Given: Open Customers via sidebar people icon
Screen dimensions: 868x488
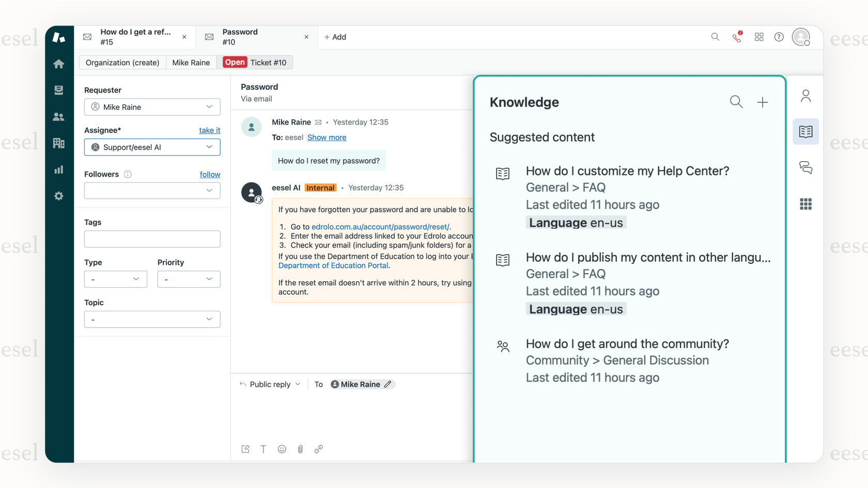Looking at the screenshot, I should (x=59, y=116).
